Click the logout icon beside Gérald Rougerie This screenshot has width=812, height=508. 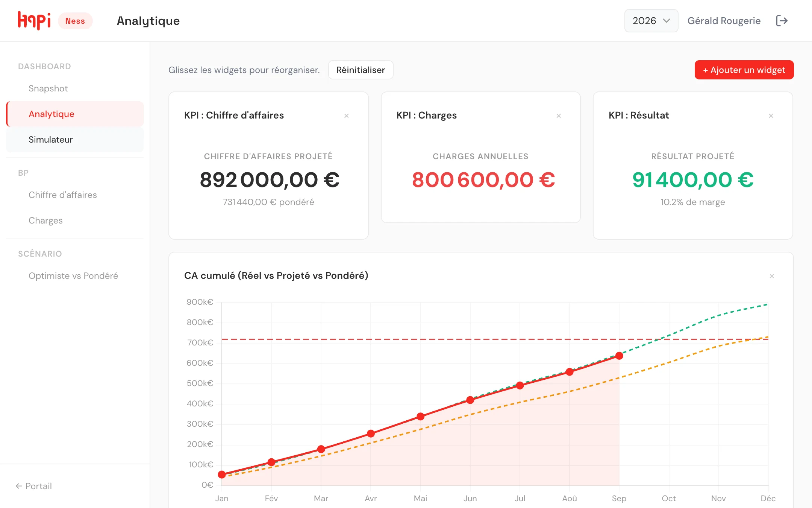click(782, 21)
